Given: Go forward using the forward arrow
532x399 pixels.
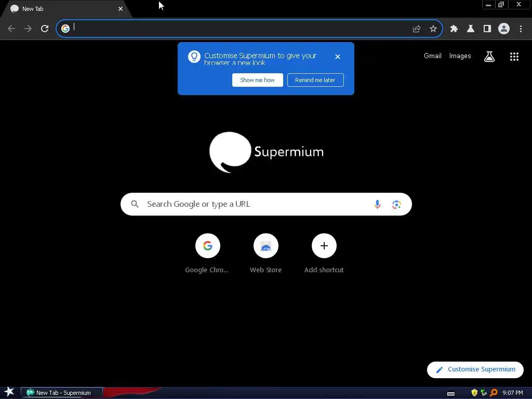Looking at the screenshot, I should click(28, 29).
